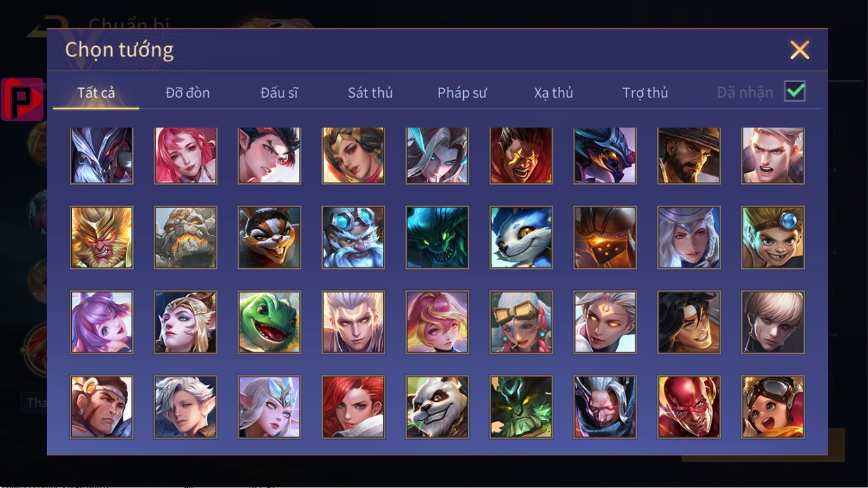Viewport: 868px width, 488px height.
Task: Pick the stone golem hero portrait
Action: [x=186, y=238]
